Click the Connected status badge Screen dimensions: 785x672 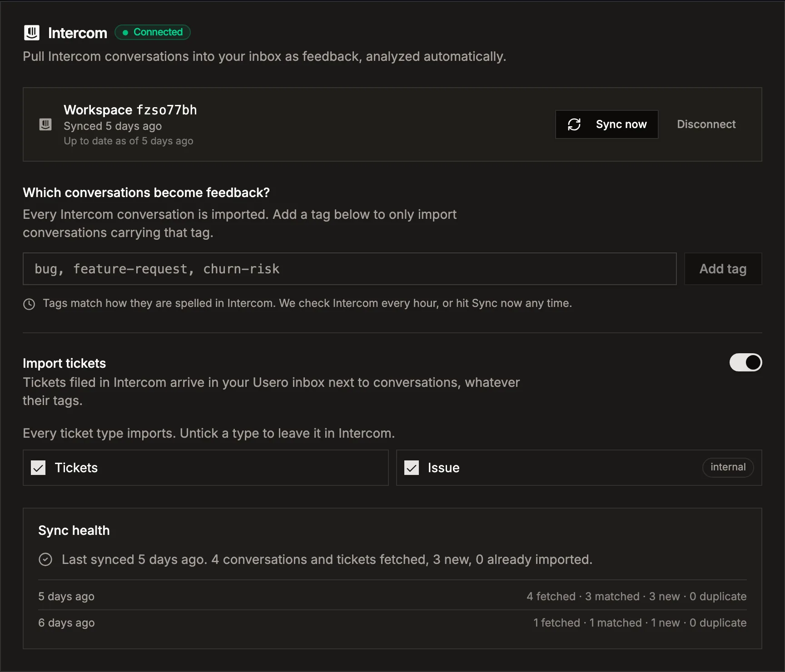point(153,32)
